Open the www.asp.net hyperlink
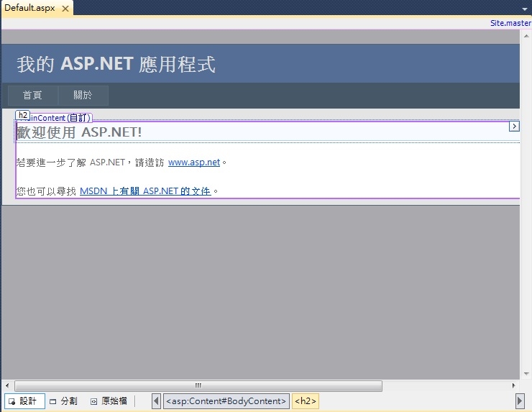 pos(194,162)
